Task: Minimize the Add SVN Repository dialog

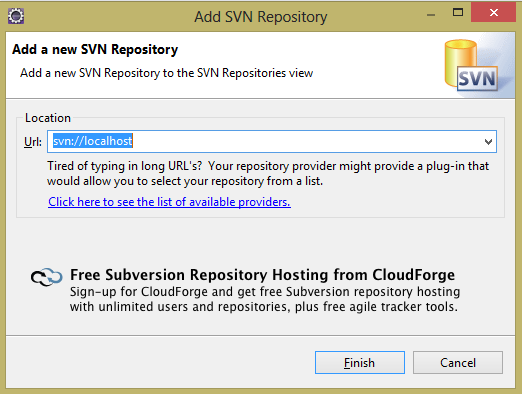Action: [431, 15]
